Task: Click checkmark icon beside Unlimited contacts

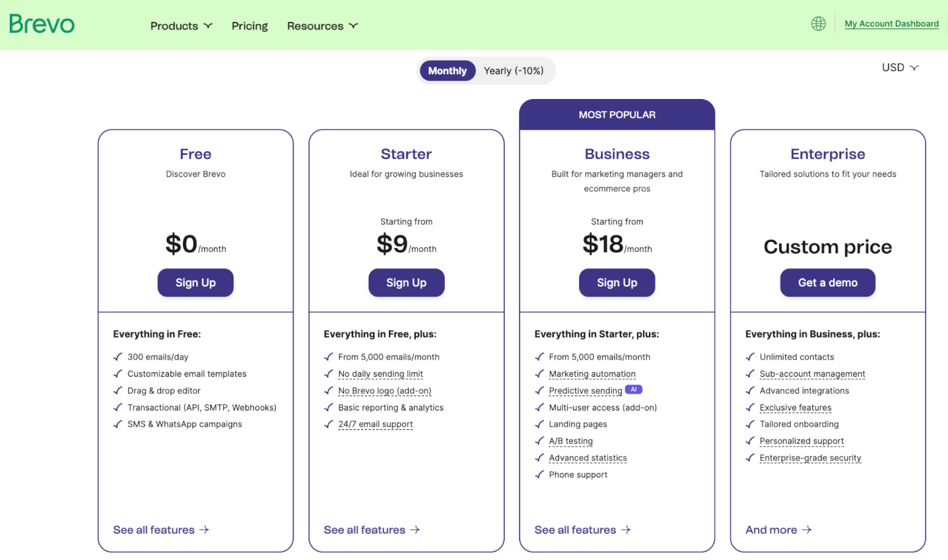Action: click(750, 357)
